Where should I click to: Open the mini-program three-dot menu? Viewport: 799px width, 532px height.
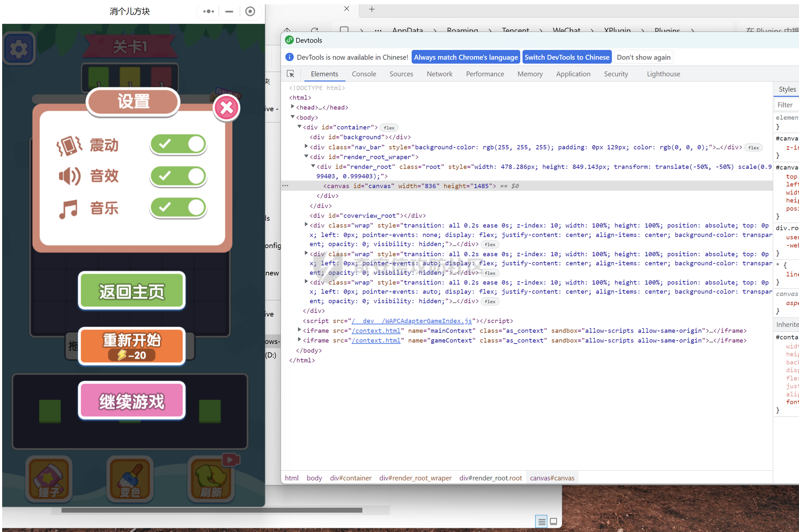(208, 12)
